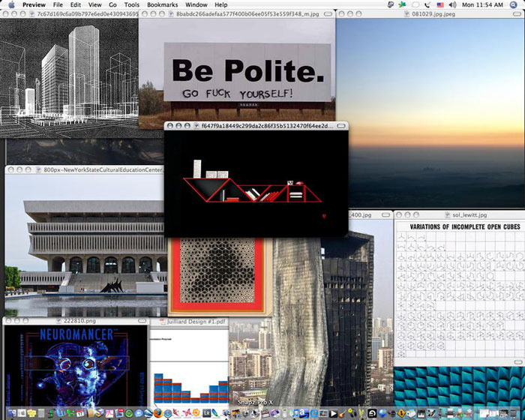Open the GarageBand guitar icon in Dock
Screen dimensions: 525x420
pos(343,413)
